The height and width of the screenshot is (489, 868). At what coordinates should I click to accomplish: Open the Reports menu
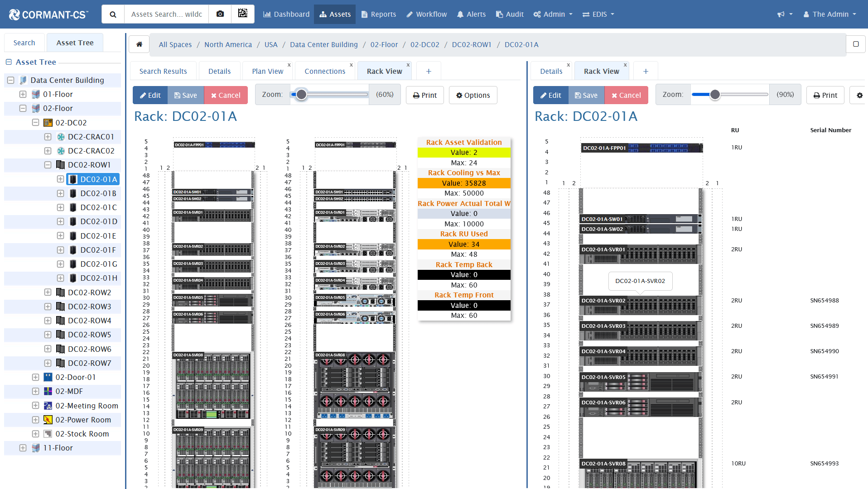point(378,14)
